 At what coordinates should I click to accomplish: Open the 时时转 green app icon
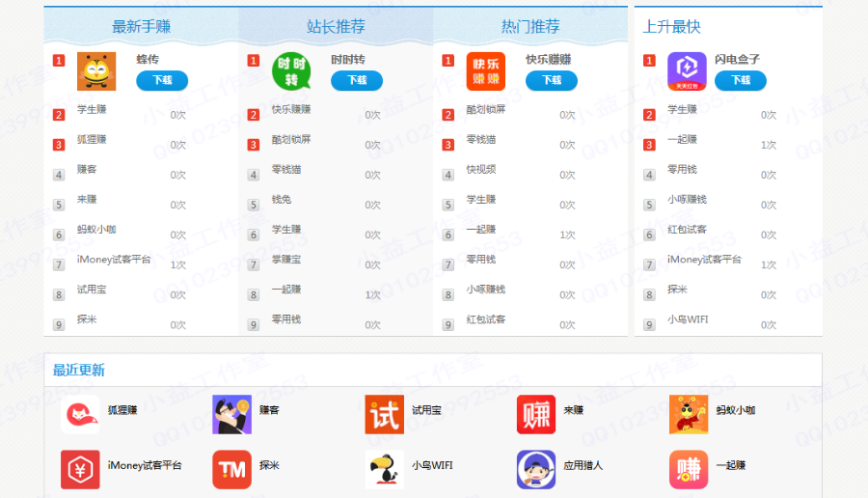pos(291,70)
